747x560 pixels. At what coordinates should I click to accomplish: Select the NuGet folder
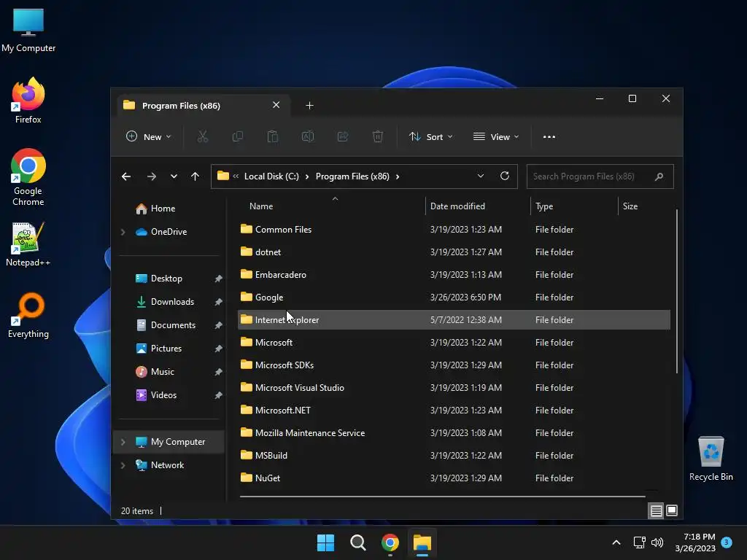coord(454,478)
